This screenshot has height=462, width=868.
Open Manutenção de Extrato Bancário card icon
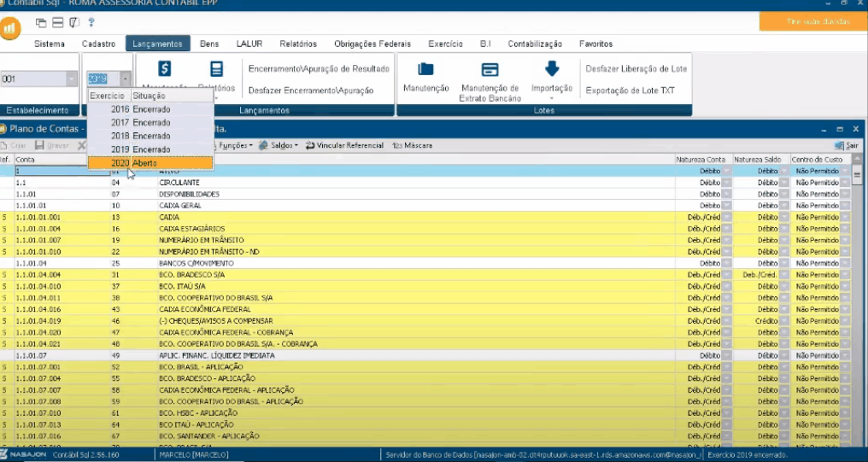tap(490, 69)
